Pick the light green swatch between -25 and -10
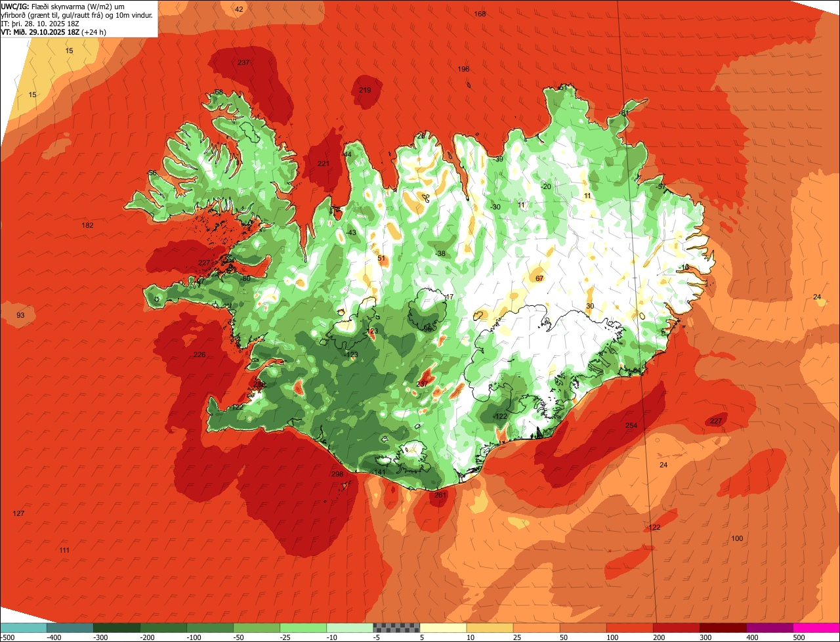The image size is (840, 642). point(303,628)
